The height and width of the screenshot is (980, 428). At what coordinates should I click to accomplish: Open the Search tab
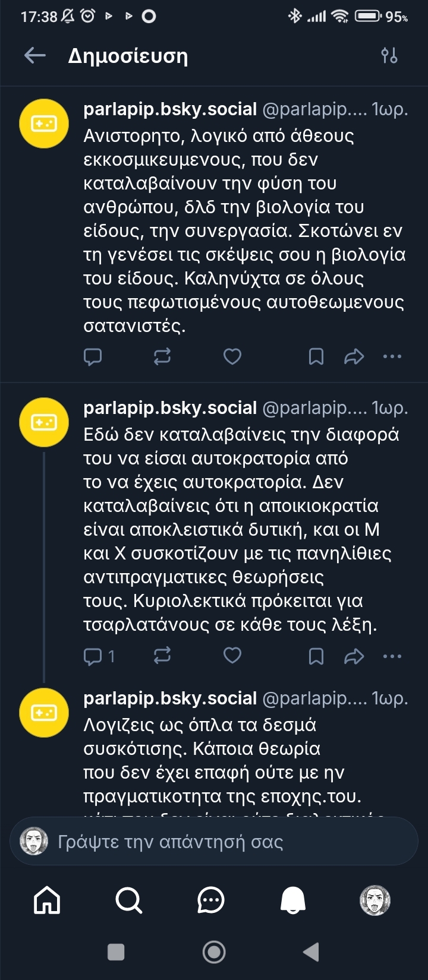coord(128,900)
